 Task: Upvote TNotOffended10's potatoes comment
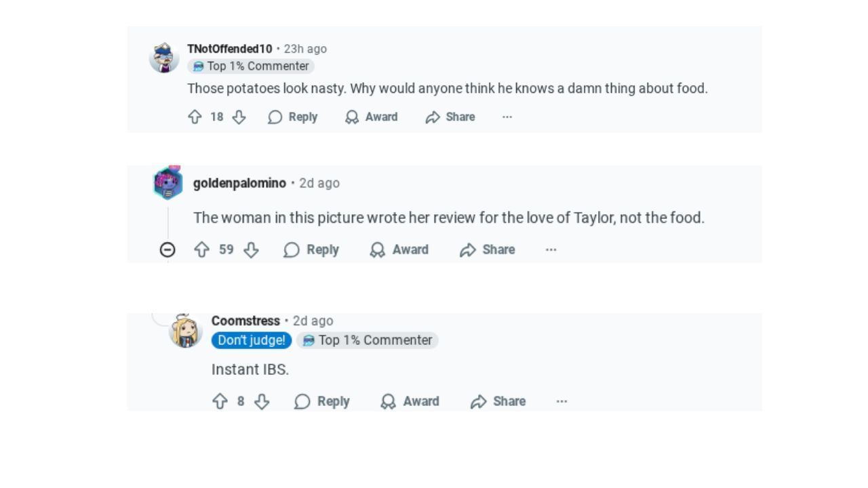pyautogui.click(x=195, y=117)
